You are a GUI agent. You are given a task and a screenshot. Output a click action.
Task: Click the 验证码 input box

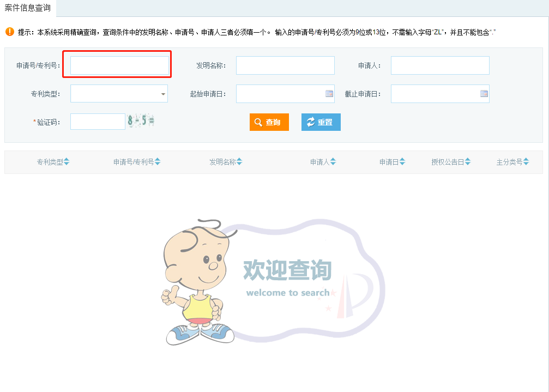98,122
